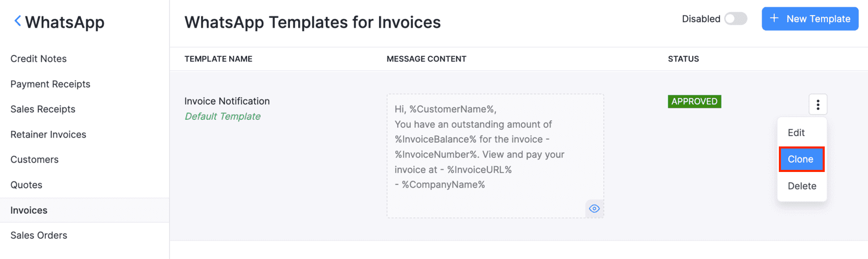Navigate to Retainer Invoices
This screenshot has width=868, height=259.
pyautogui.click(x=48, y=134)
